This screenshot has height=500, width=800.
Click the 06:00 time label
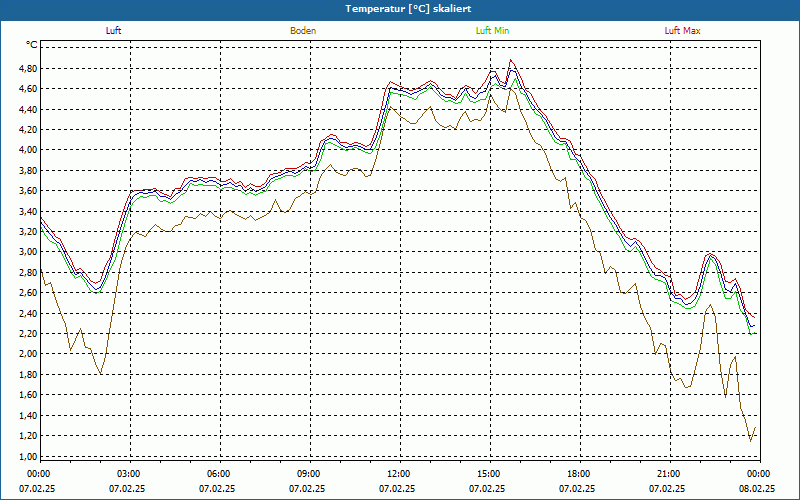pyautogui.click(x=219, y=474)
